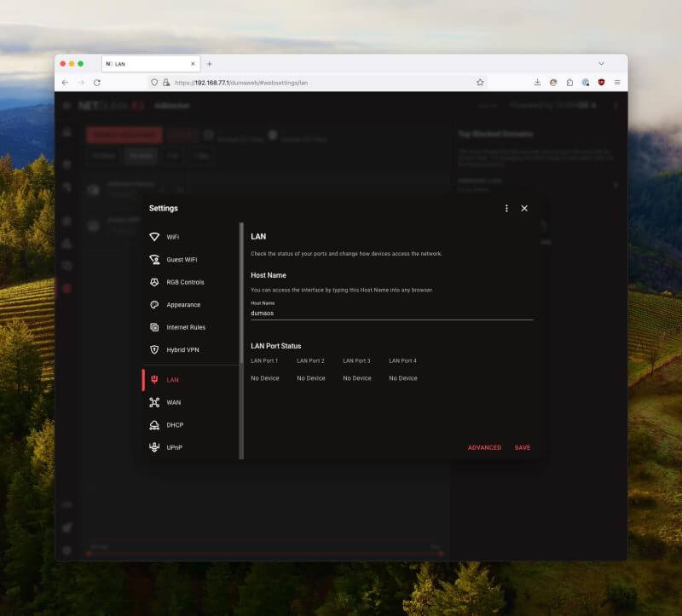Image resolution: width=682 pixels, height=616 pixels.
Task: Reload the browser page
Action: [97, 83]
